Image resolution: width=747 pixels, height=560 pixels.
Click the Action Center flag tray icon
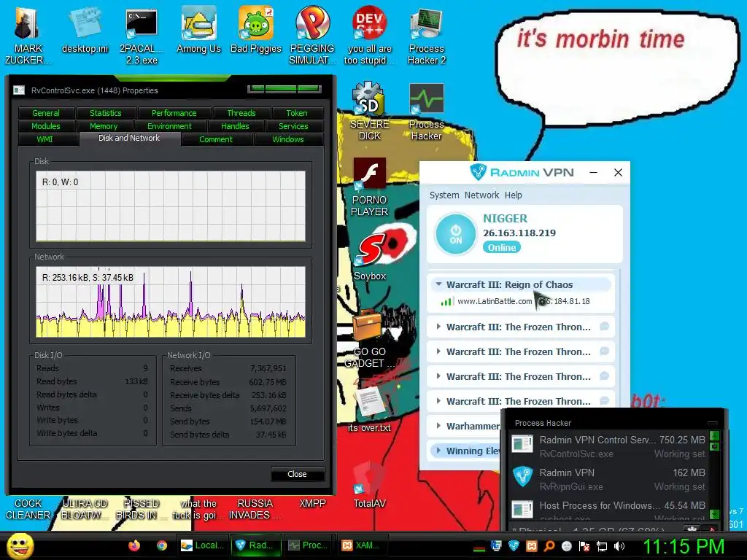click(584, 545)
